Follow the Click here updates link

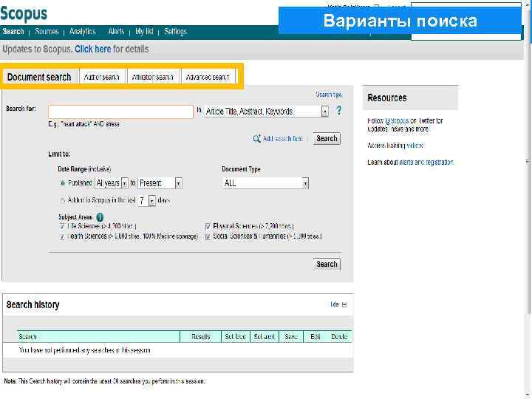coord(92,50)
